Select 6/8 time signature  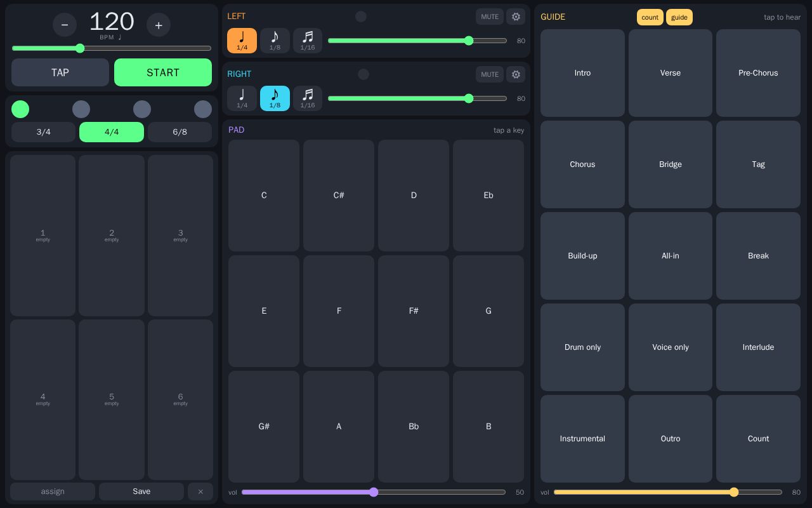180,132
